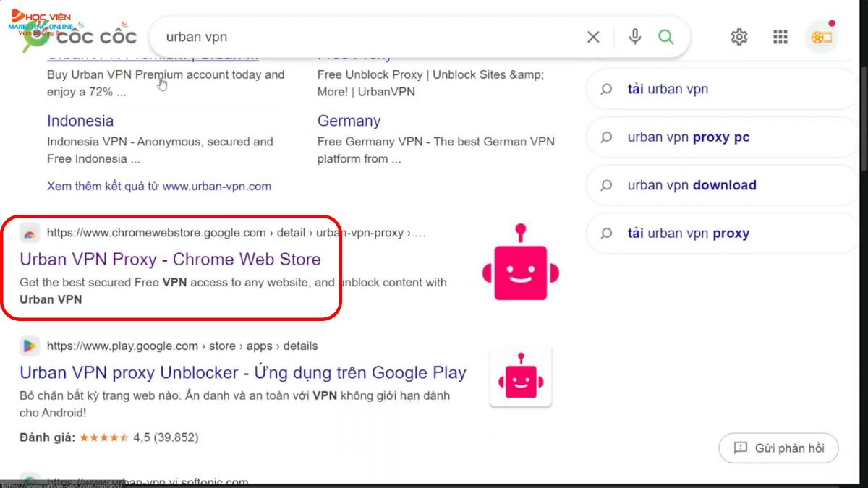Clear the search box with the X icon

pos(593,37)
